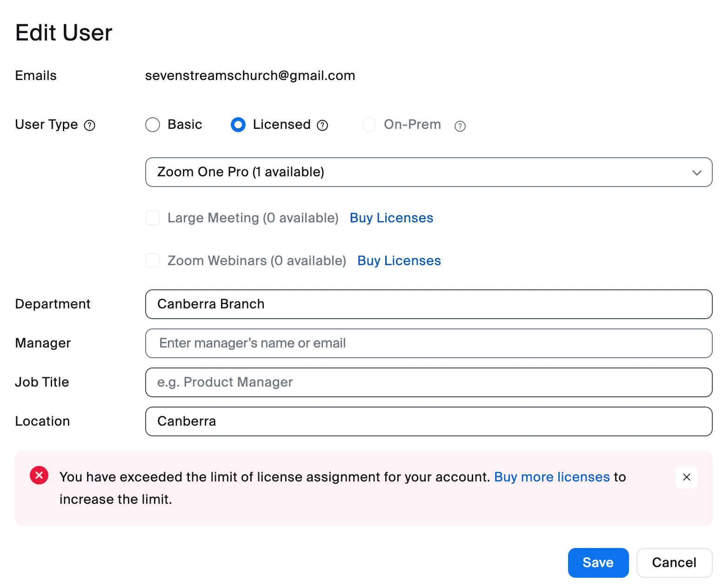This screenshot has width=723, height=588.
Task: Open the Licensed help question icon
Action: tap(322, 125)
